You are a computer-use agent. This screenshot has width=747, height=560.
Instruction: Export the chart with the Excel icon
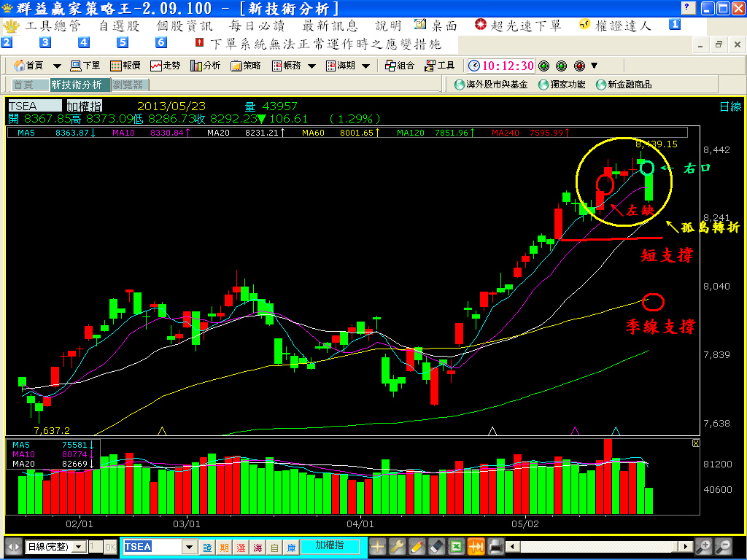click(x=456, y=547)
